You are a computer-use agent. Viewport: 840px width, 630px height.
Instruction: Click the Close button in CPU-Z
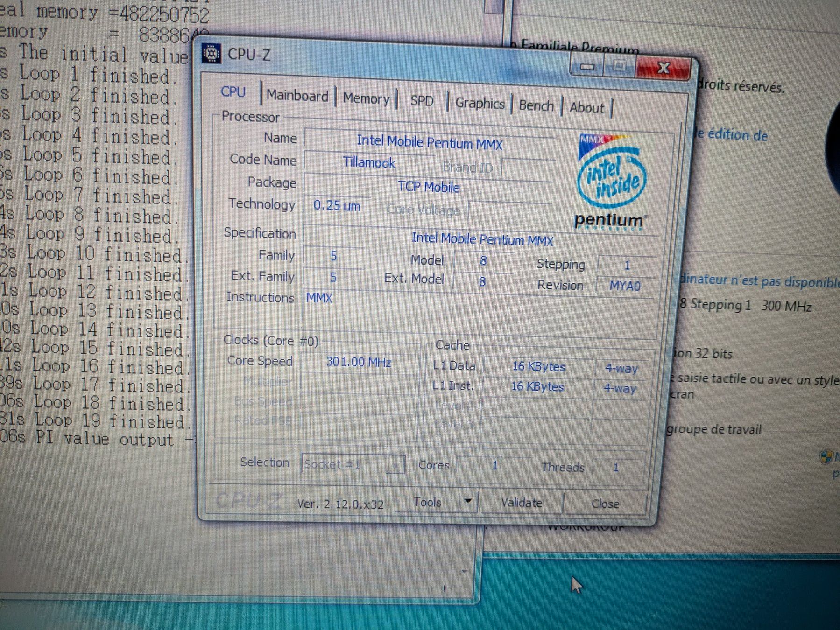click(x=605, y=504)
